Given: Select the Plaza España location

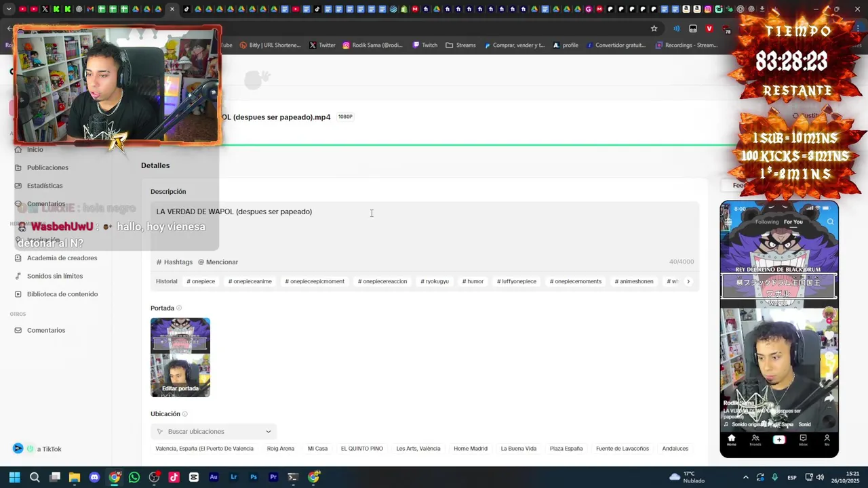Looking at the screenshot, I should point(566,449).
